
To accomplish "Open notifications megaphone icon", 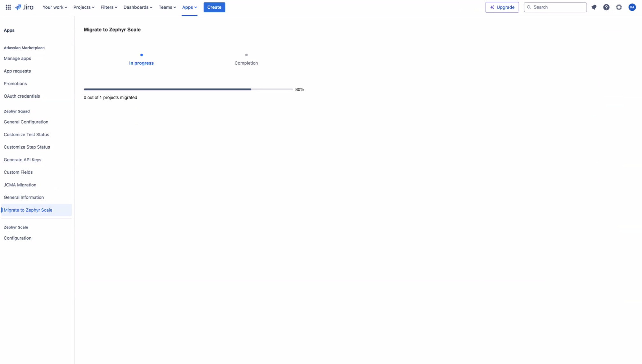I will [x=594, y=7].
